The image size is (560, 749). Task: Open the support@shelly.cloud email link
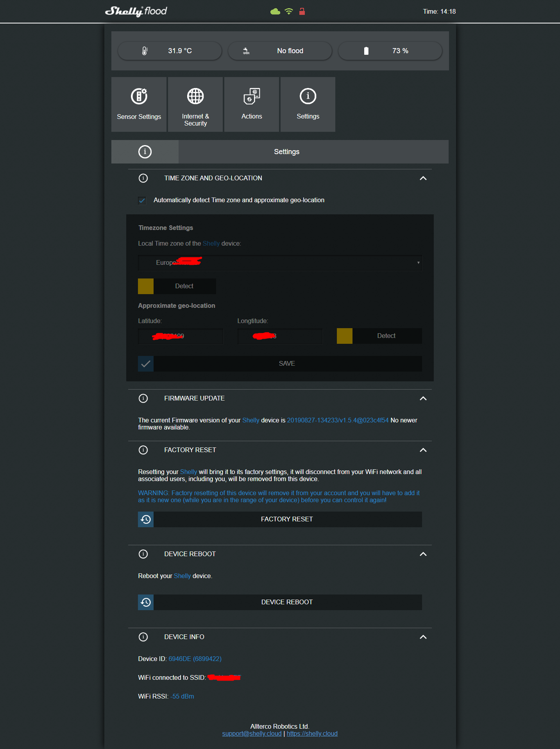click(252, 734)
